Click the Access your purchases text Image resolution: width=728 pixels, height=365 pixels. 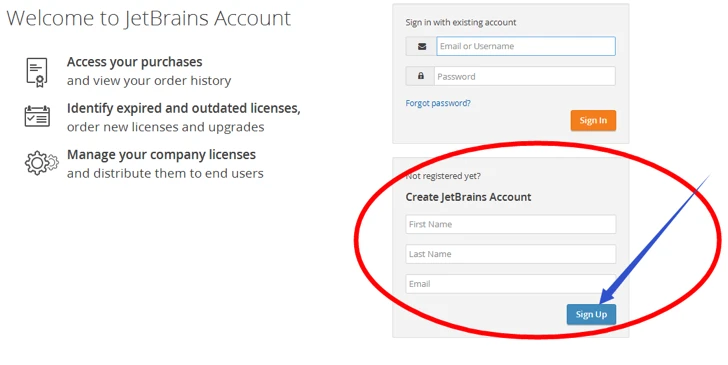pos(135,62)
